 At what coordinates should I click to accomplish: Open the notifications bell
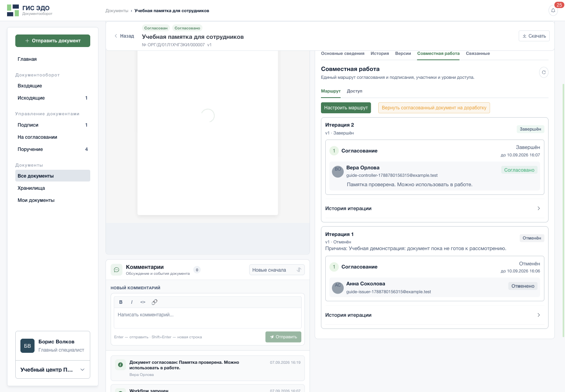point(553,11)
